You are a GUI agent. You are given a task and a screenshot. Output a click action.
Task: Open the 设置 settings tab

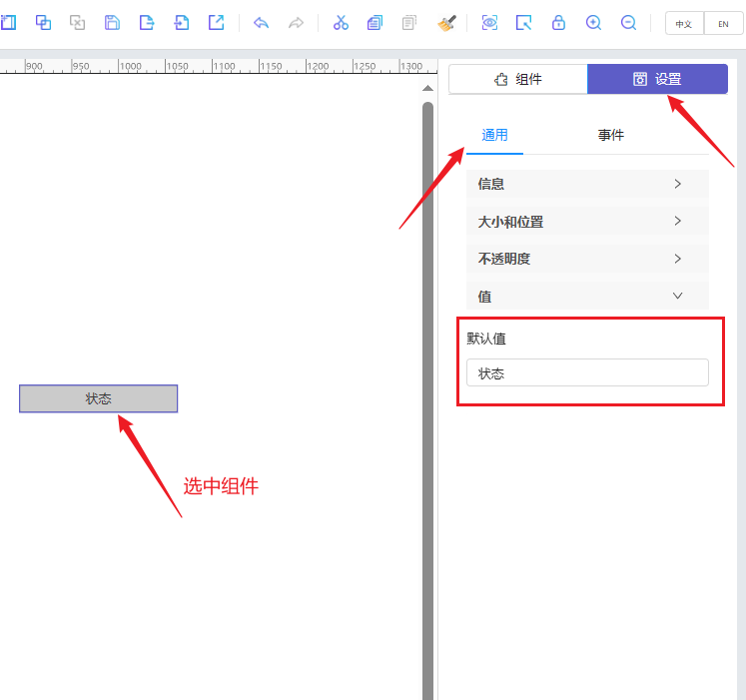(657, 79)
